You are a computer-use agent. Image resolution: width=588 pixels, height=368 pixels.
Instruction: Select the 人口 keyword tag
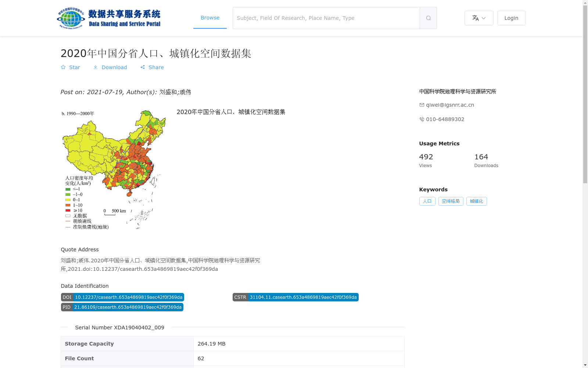[x=427, y=201]
